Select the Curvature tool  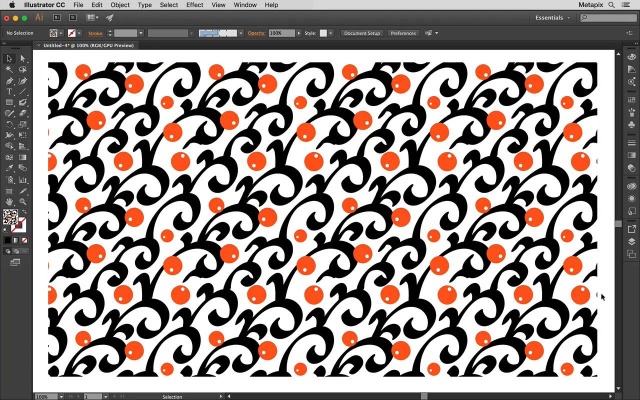click(x=22, y=81)
